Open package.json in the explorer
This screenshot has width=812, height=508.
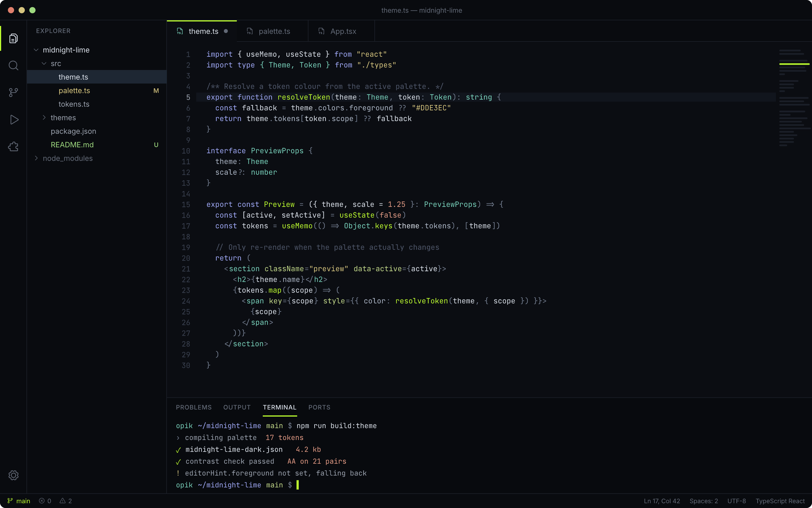[x=97, y=131]
